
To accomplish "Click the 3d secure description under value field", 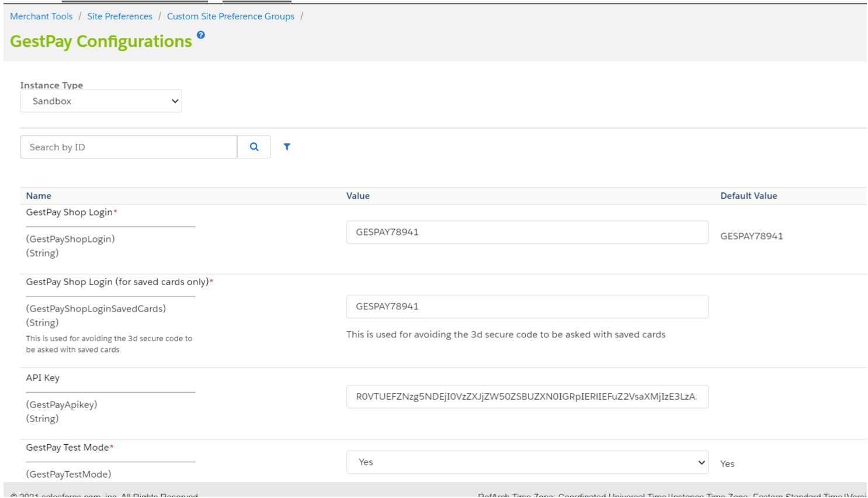I will (506, 335).
